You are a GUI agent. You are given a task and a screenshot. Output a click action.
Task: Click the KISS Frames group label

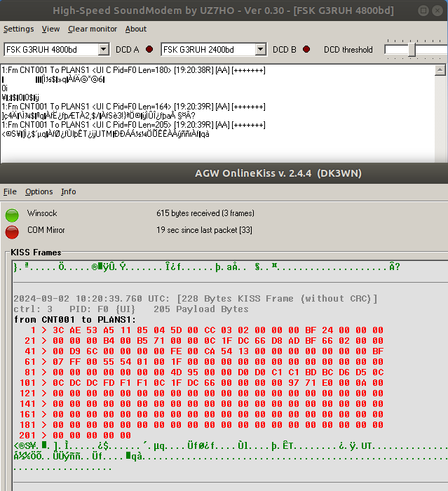tap(36, 253)
